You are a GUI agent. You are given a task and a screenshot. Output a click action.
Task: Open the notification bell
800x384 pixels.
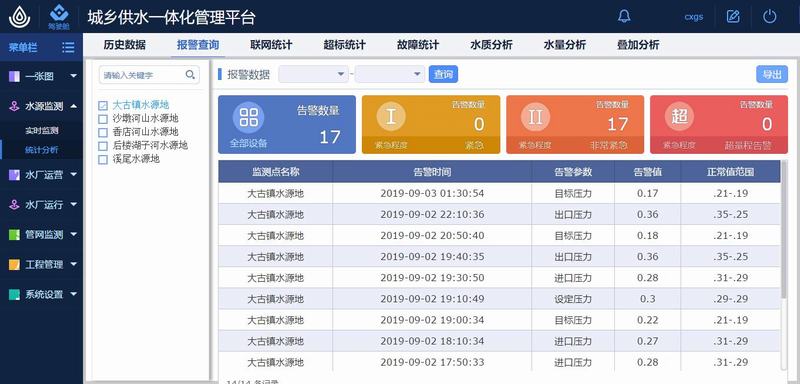click(x=624, y=16)
